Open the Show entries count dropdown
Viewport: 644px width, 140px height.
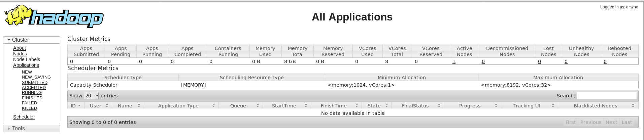click(x=92, y=96)
